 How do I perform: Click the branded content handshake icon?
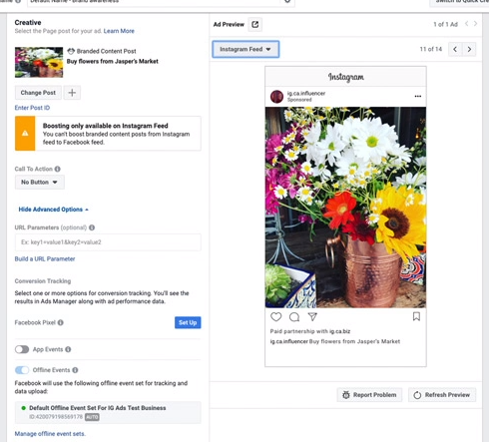tap(71, 51)
